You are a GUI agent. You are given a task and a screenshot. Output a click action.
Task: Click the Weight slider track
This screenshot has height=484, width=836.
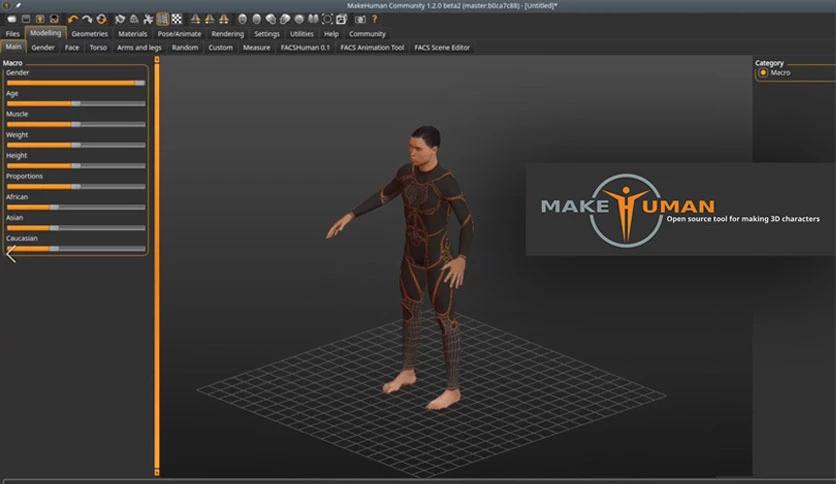(76, 145)
